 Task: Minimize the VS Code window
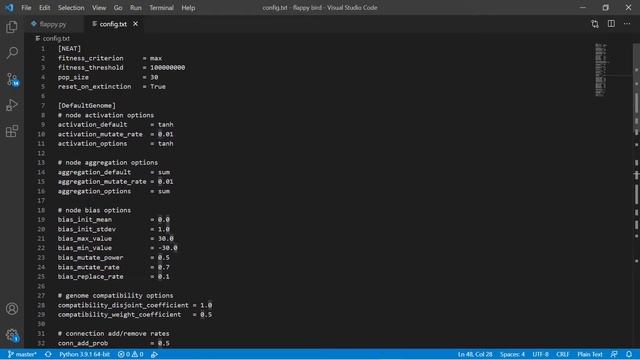(x=583, y=7)
